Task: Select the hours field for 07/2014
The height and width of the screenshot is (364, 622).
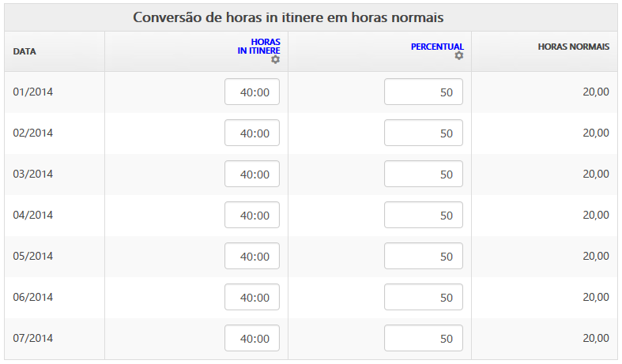Action: tap(252, 338)
